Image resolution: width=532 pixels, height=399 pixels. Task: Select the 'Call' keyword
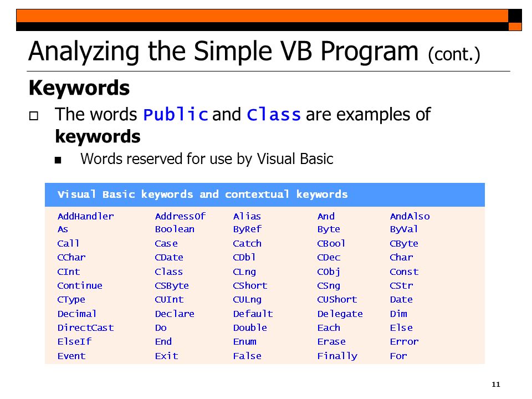tap(69, 244)
